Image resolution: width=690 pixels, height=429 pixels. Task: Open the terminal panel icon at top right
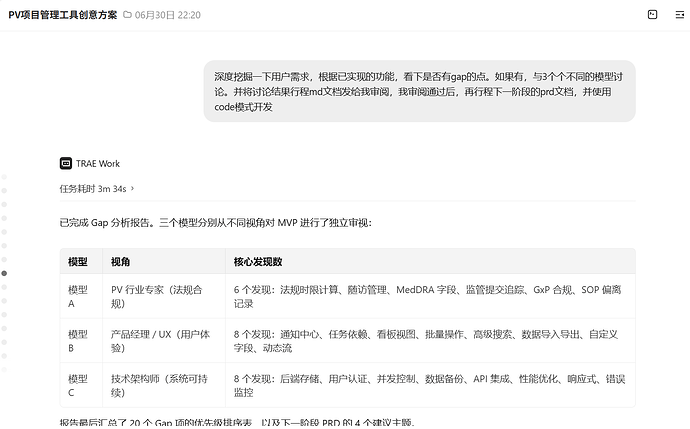(x=653, y=15)
